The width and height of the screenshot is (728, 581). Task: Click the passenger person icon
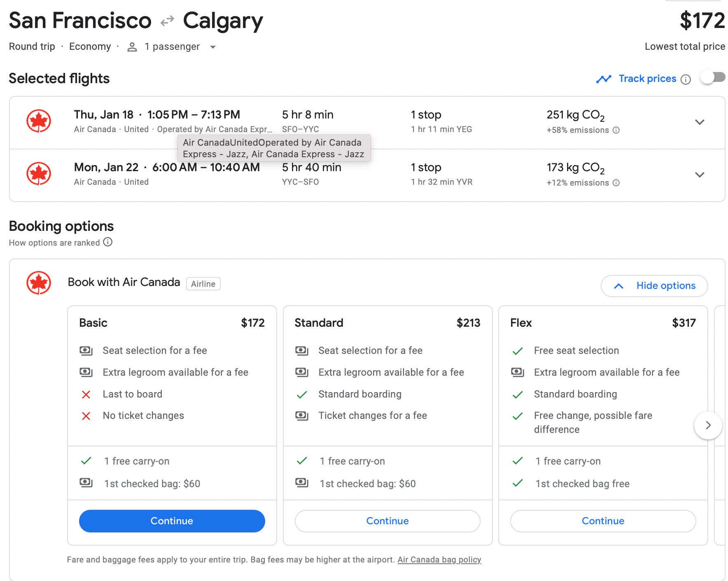(132, 47)
